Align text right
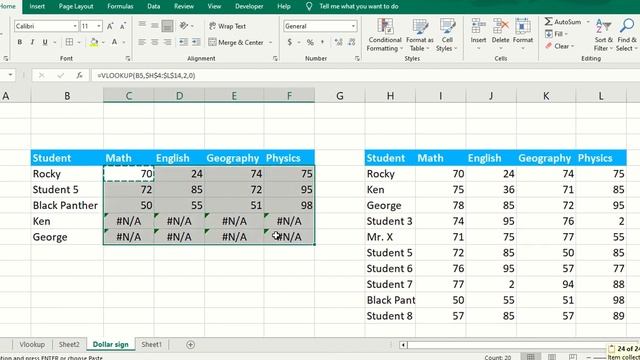 167,42
